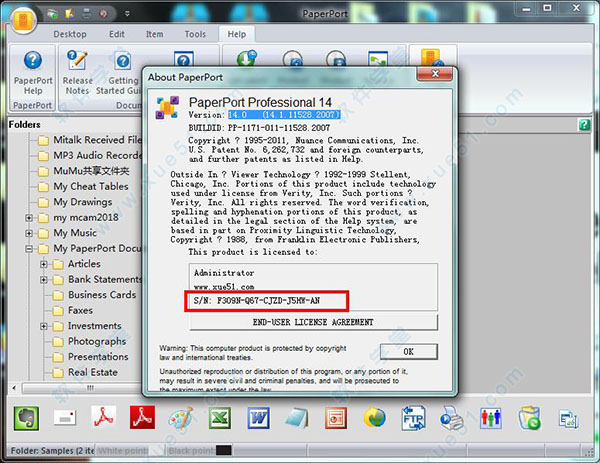Click the PowerPoint icon in Send To bar
The width and height of the screenshot is (600, 463).
point(334,417)
